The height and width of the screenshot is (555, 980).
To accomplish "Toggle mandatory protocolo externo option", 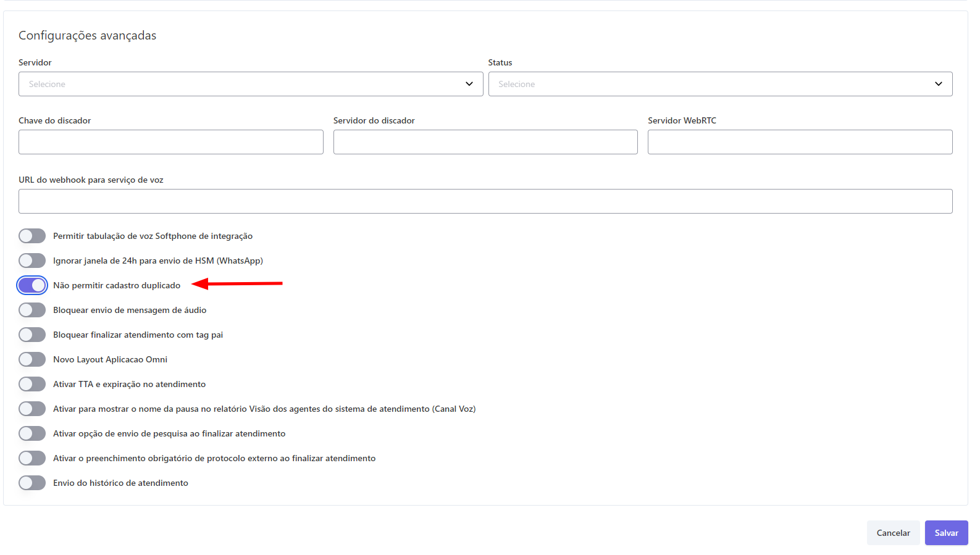I will [32, 458].
